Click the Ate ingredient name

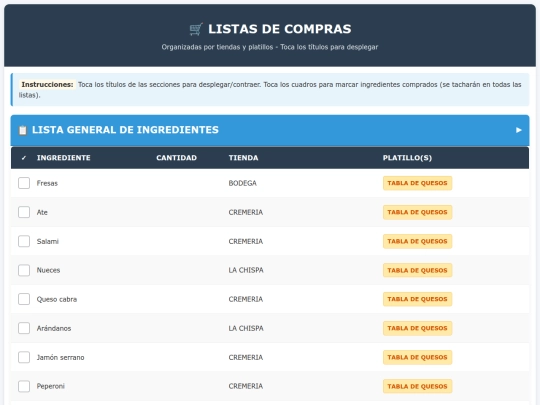[x=42, y=212]
